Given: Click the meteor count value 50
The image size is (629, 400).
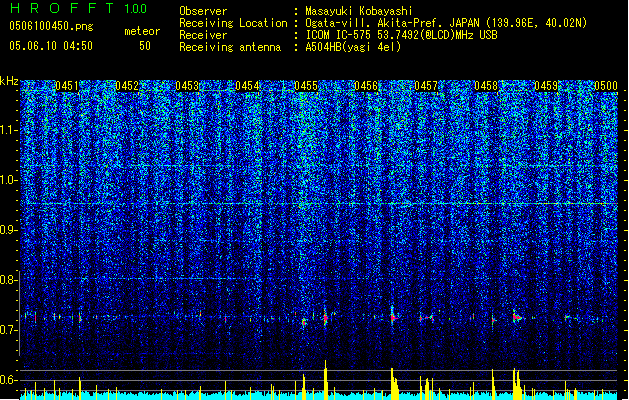Looking at the screenshot, I should point(145,46).
